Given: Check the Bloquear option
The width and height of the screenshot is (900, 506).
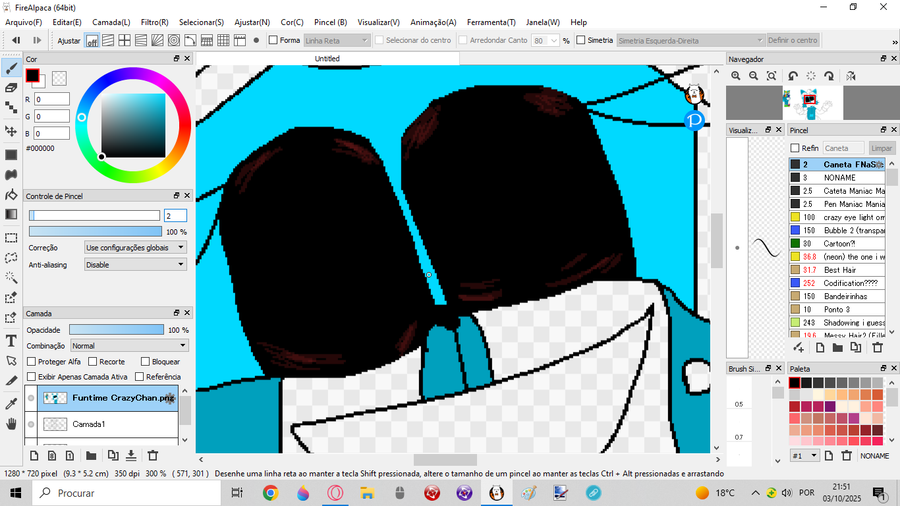Looking at the screenshot, I should (x=145, y=361).
